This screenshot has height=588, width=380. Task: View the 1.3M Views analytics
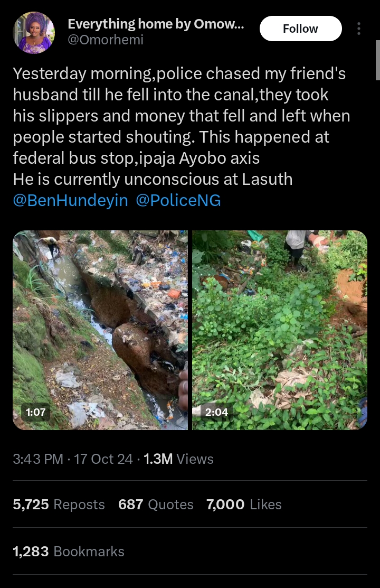[178, 459]
